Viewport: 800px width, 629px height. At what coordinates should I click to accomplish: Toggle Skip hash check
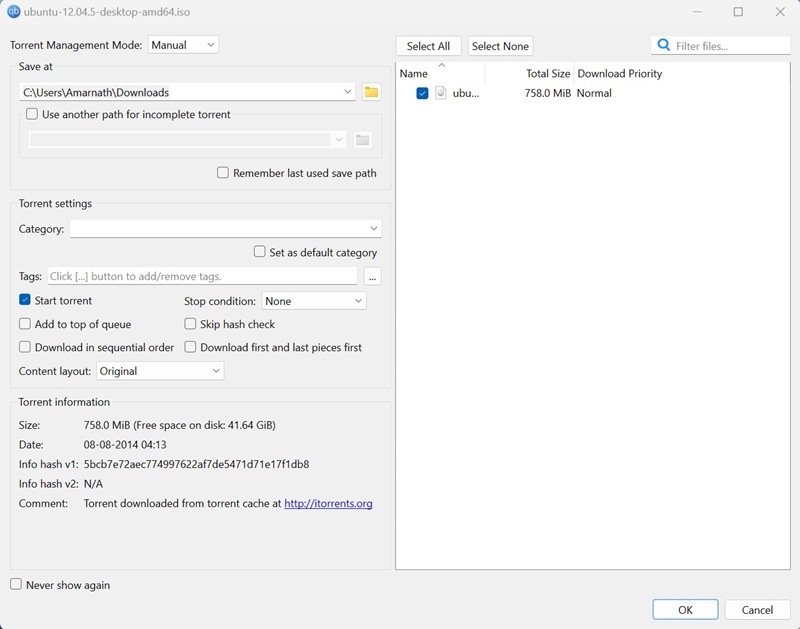(190, 324)
